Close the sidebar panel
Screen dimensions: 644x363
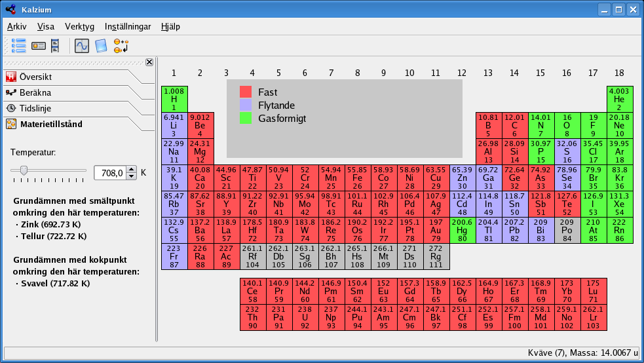(149, 62)
